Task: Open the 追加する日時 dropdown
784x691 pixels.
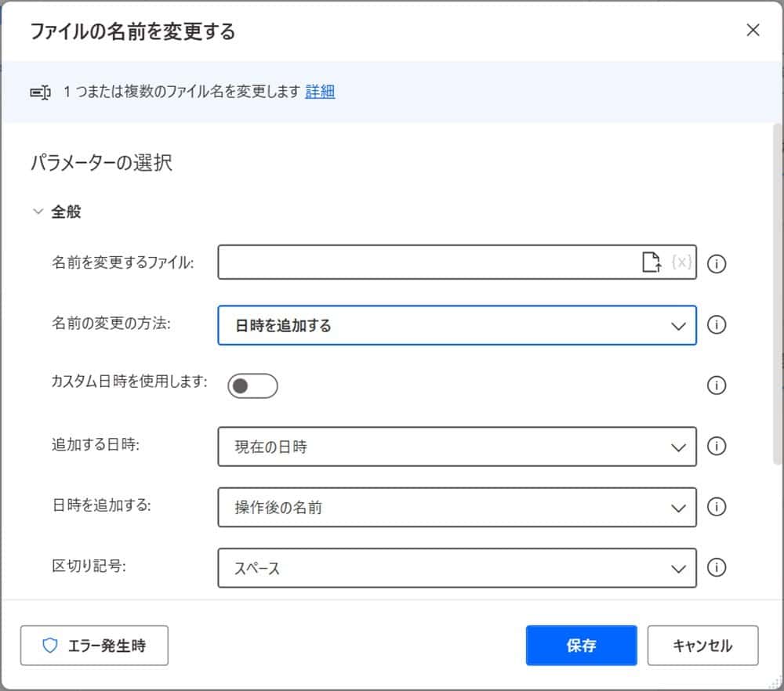Action: click(x=679, y=447)
